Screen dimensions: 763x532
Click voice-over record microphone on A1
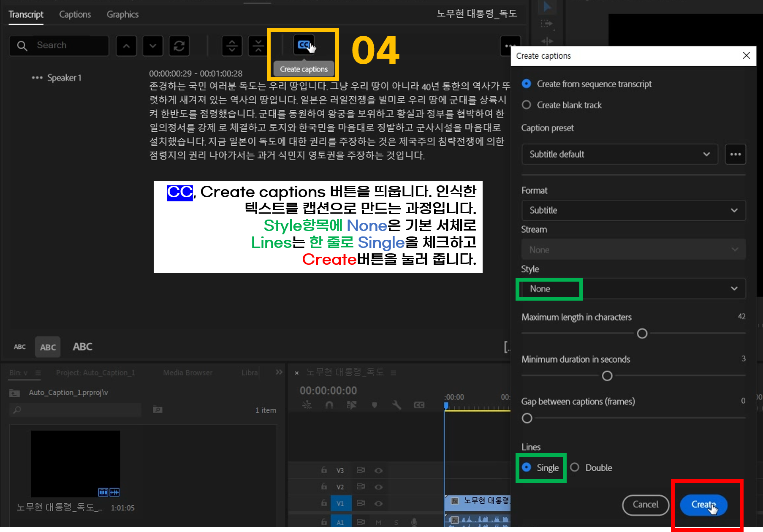point(414,522)
